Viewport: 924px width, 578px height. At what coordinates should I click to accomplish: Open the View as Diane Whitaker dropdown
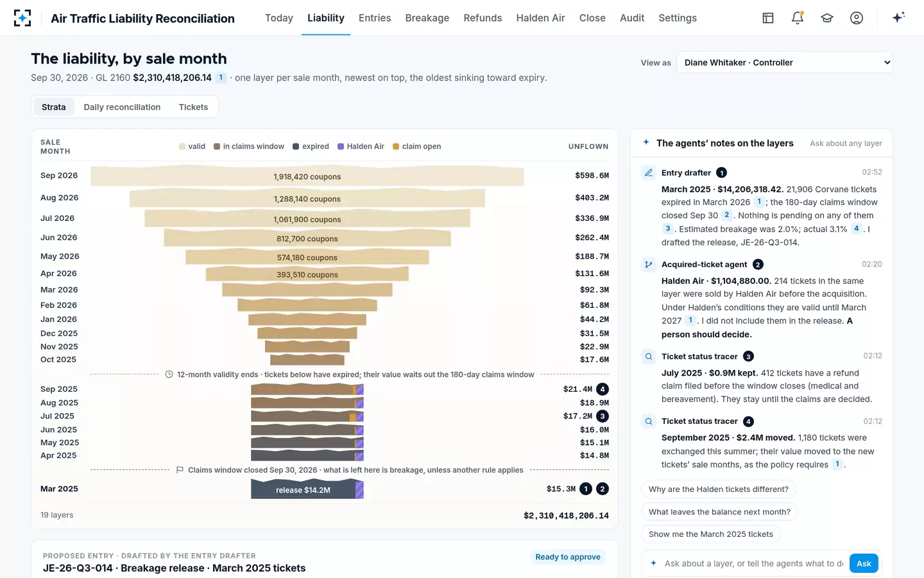784,62
